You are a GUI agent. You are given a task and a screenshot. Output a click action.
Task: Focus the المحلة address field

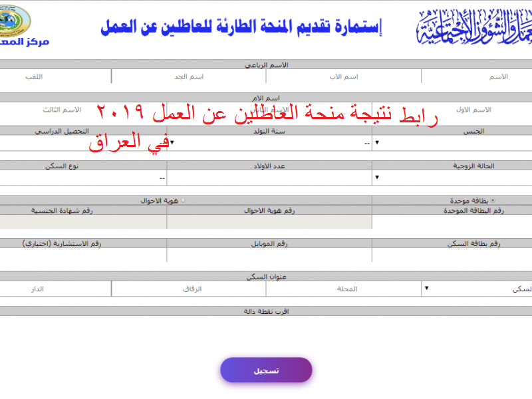click(344, 289)
